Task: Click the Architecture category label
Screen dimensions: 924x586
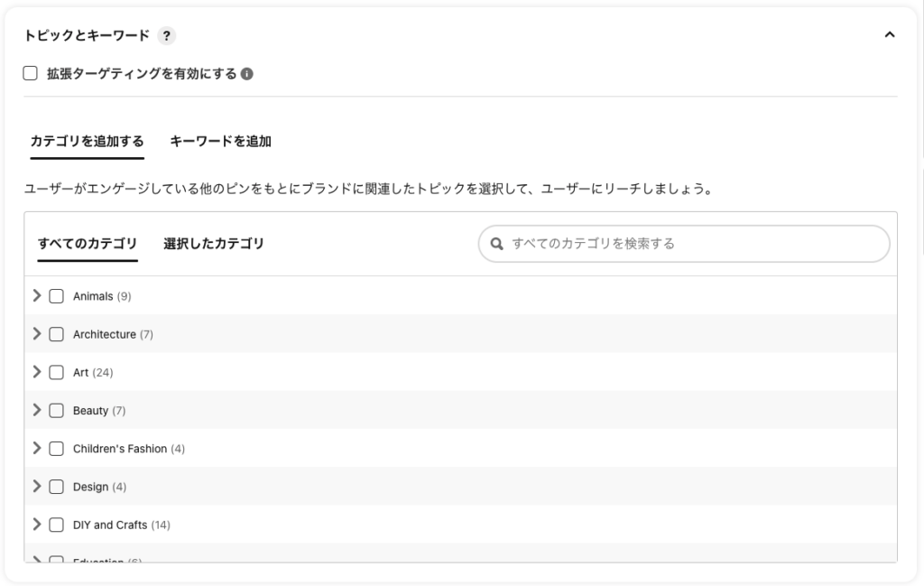Action: pos(105,334)
